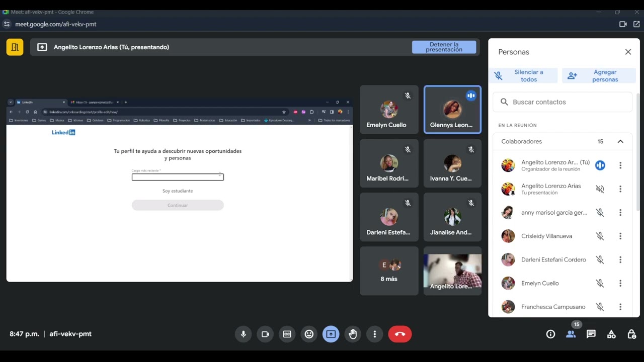Viewport: 644px width, 362px height.
Task: Open options for Emelyn Cuello in list
Action: coord(620,283)
